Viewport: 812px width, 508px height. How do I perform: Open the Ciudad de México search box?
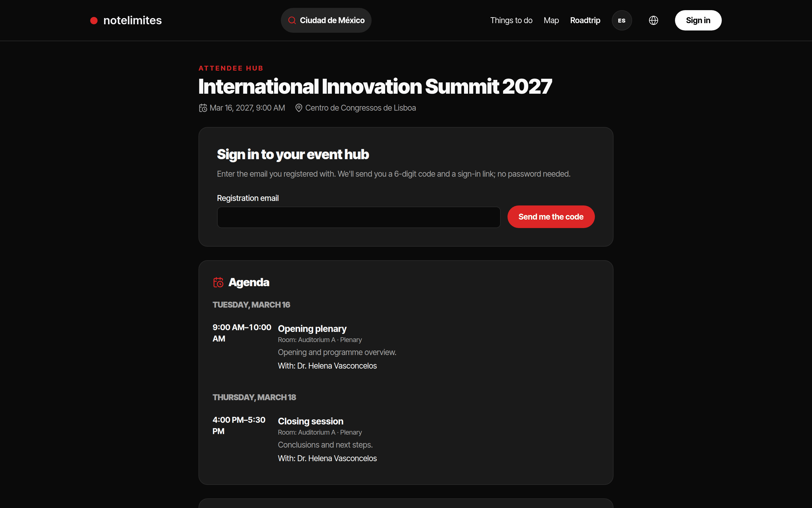click(326, 21)
